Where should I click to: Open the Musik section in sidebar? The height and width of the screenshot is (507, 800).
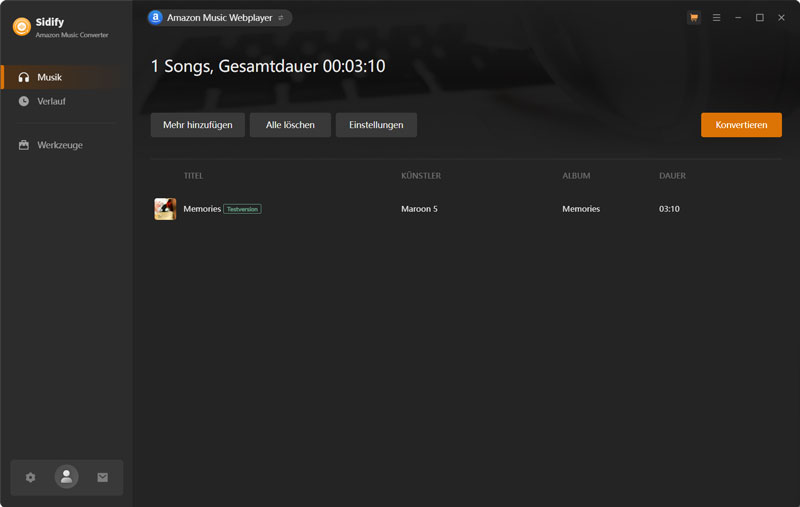(x=66, y=77)
